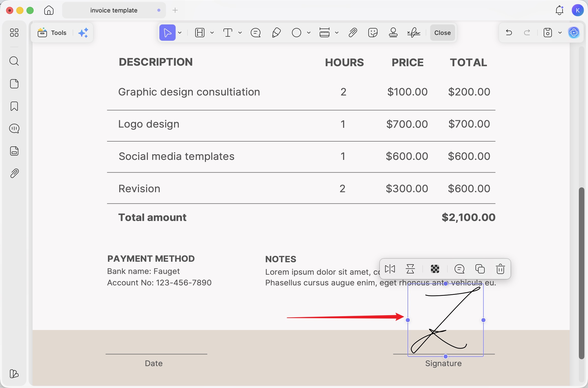Screen dimensions: 588x388
Task: Click the bottom-middle handle of the signature
Action: point(446,356)
